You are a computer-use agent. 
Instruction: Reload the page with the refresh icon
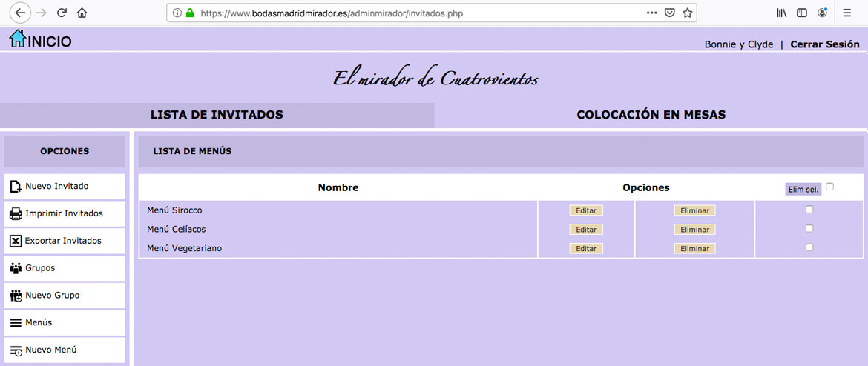[62, 13]
